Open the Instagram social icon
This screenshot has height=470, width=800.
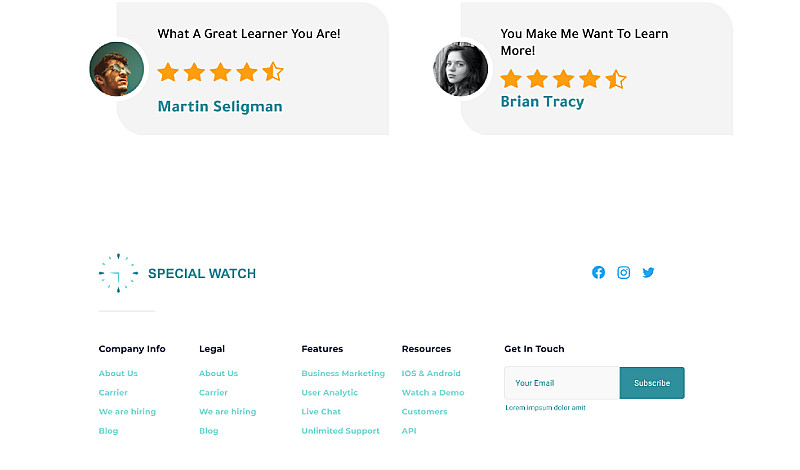[x=623, y=272]
